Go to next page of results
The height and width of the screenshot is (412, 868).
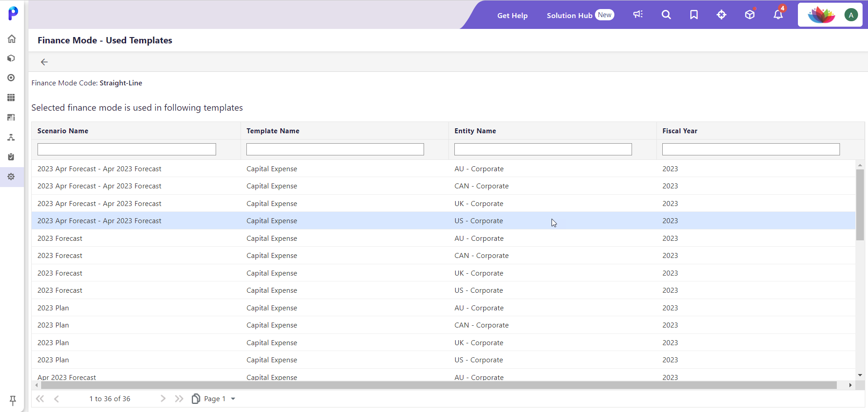click(x=163, y=398)
